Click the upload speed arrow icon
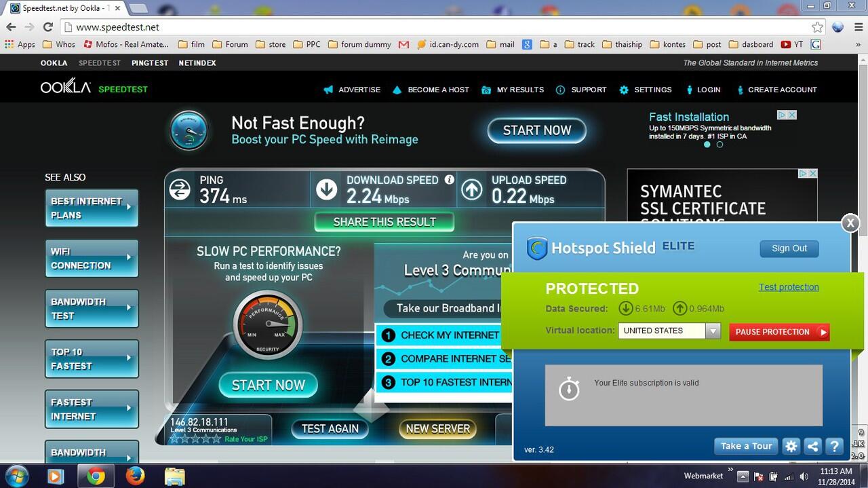868x488 pixels. [x=472, y=189]
